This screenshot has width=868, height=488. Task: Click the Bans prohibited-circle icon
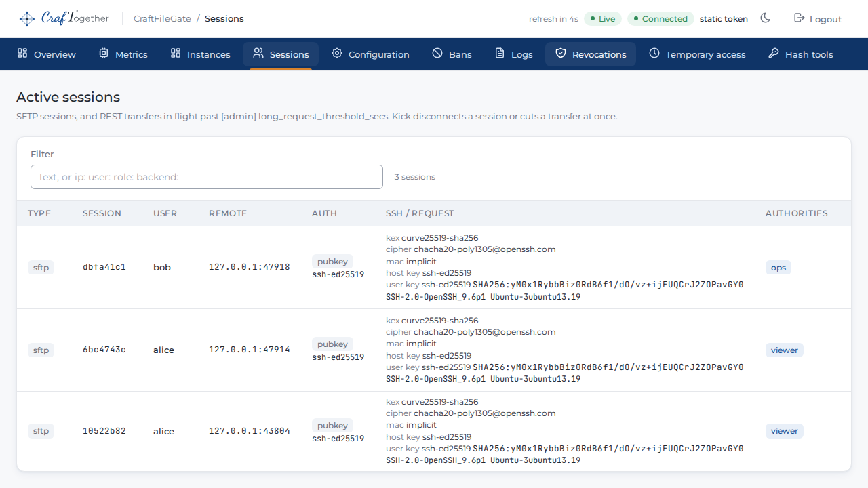[437, 53]
